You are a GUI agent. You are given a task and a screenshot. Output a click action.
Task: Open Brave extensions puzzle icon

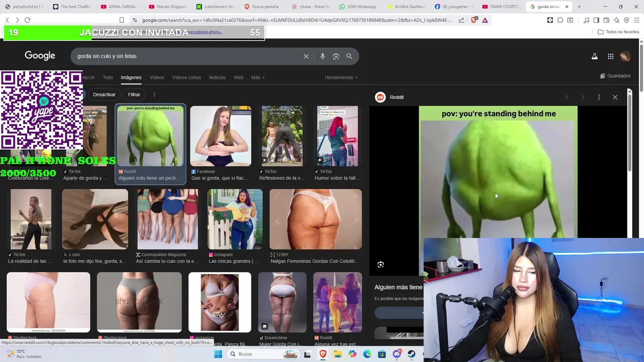[x=560, y=20]
